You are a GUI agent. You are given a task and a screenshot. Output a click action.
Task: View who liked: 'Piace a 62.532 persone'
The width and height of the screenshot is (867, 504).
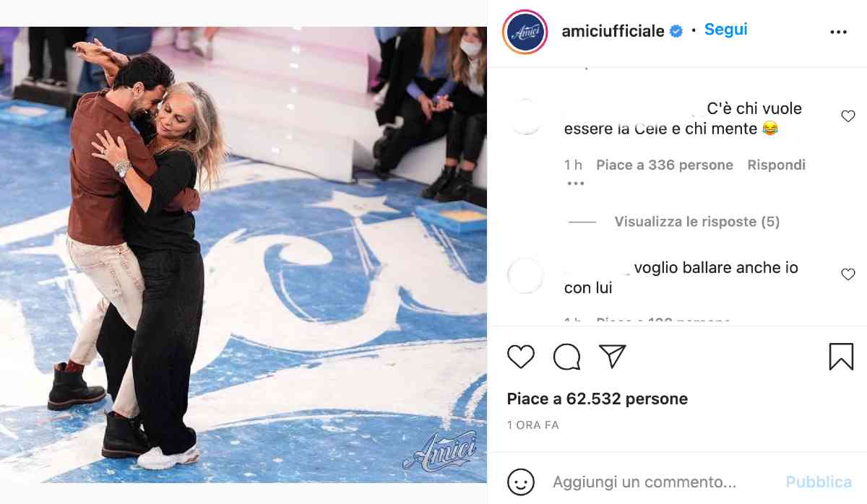(598, 399)
